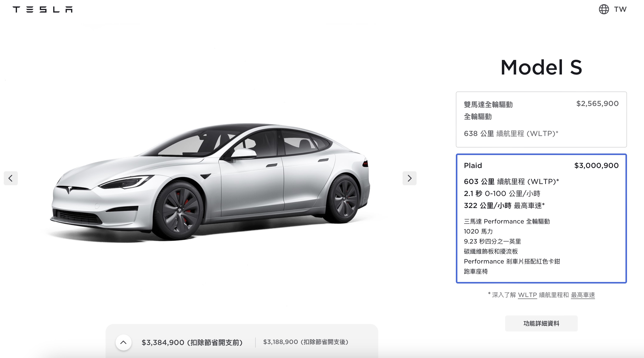This screenshot has width=644, height=358.
Task: Click the 1020 馬力 spec line
Action: point(478,231)
